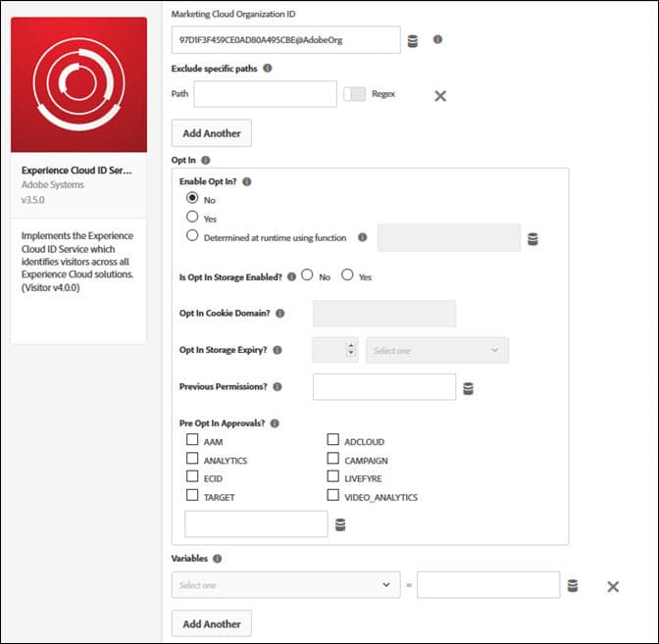Open Variables Select one dropdown

tap(285, 584)
